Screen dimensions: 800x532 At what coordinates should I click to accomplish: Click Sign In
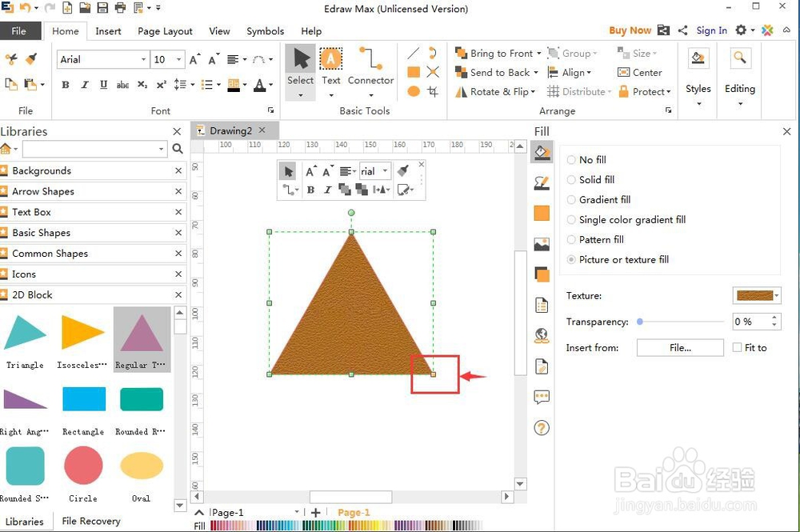point(712,30)
